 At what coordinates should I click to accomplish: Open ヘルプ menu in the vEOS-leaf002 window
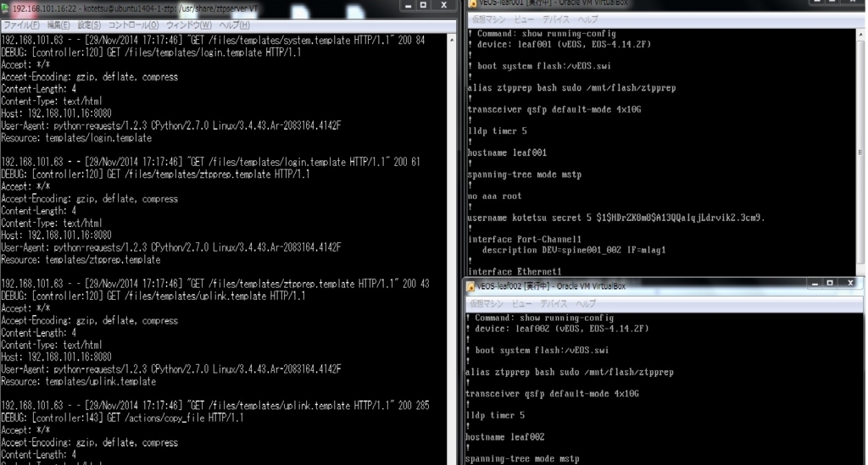point(586,303)
